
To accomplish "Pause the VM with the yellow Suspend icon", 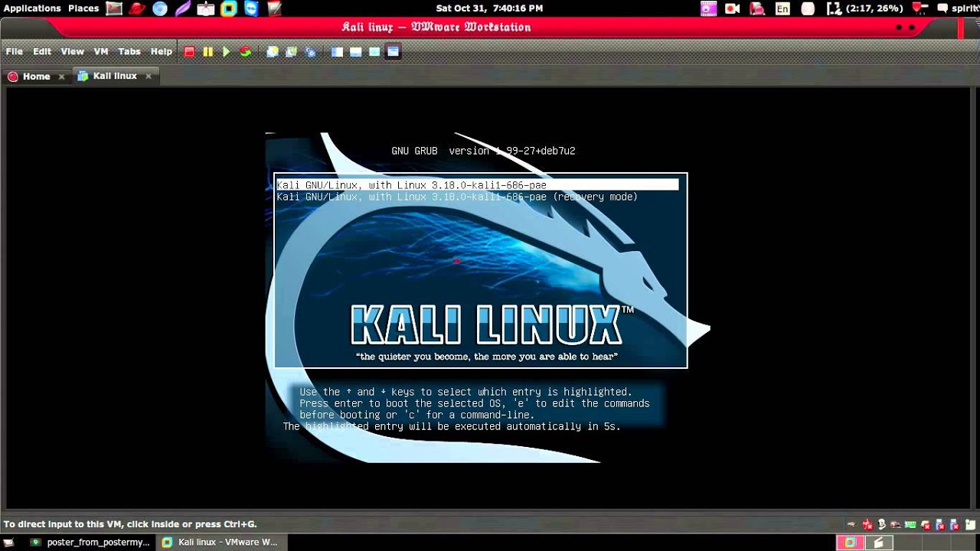I will tap(207, 52).
